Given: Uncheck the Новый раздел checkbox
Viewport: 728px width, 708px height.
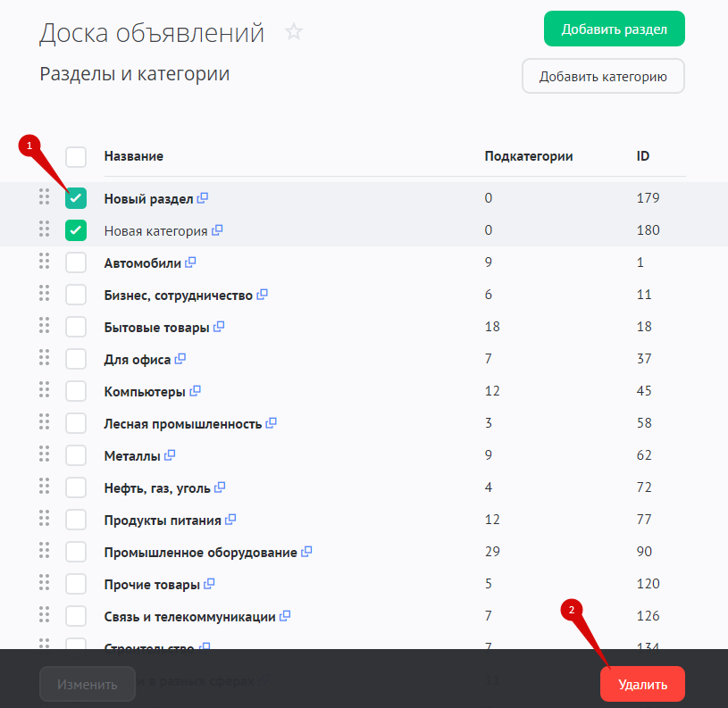Looking at the screenshot, I should point(76,198).
